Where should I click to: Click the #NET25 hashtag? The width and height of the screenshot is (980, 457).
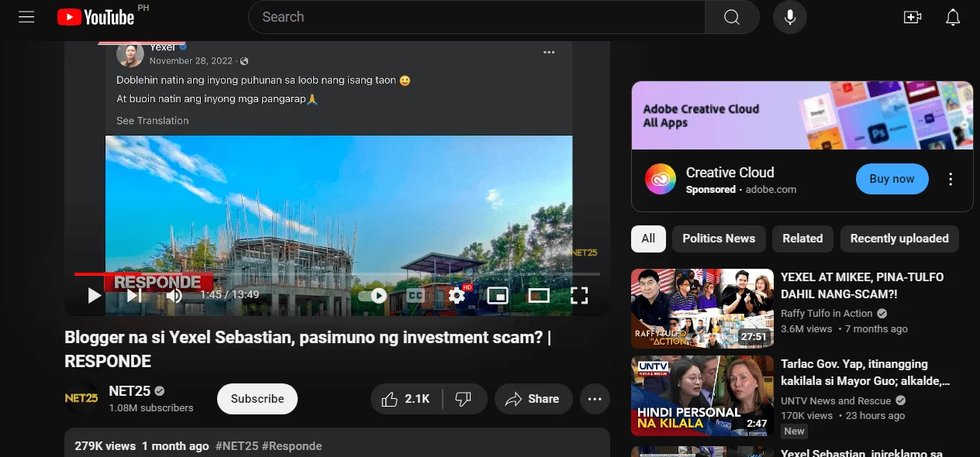(x=237, y=446)
